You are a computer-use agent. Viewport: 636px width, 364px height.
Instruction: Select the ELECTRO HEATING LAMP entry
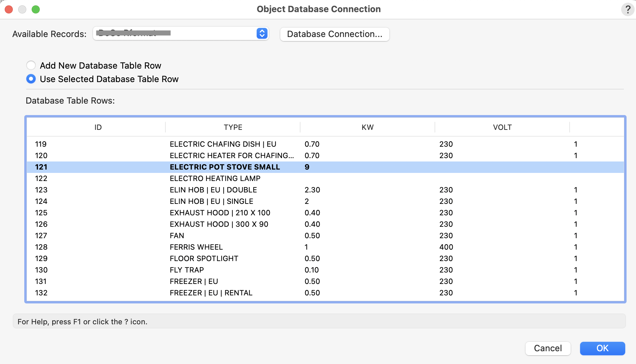[x=215, y=178]
